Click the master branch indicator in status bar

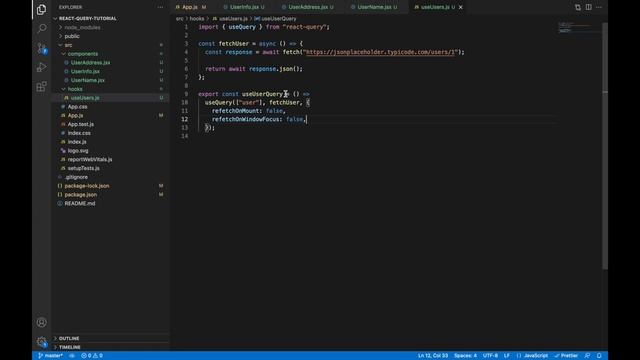pyautogui.click(x=50, y=356)
